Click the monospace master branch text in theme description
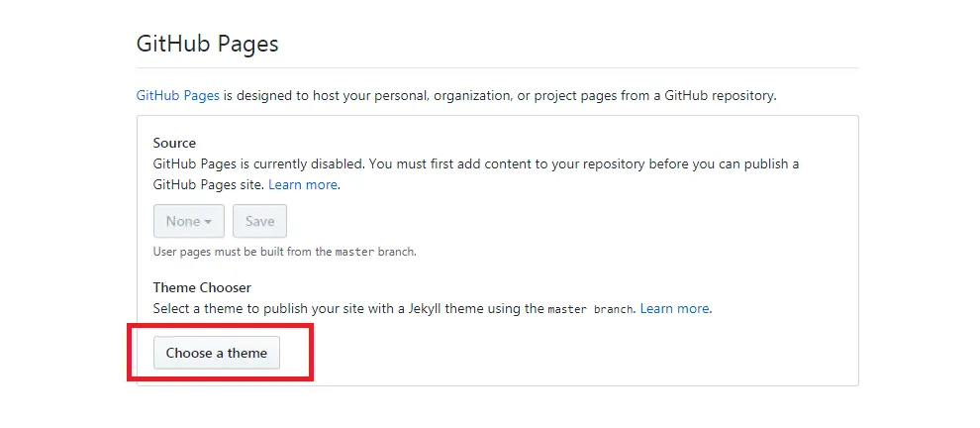Image resolution: width=980 pixels, height=428 pixels. pyautogui.click(x=591, y=309)
